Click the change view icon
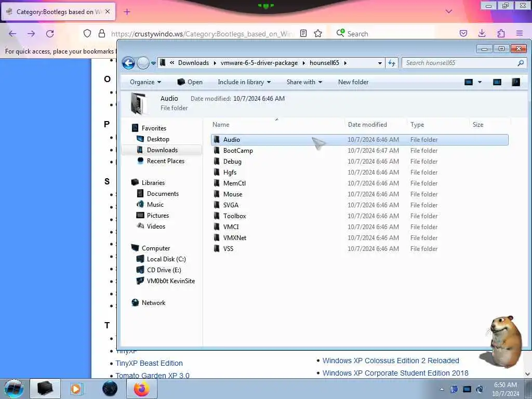532x399 pixels. click(469, 82)
